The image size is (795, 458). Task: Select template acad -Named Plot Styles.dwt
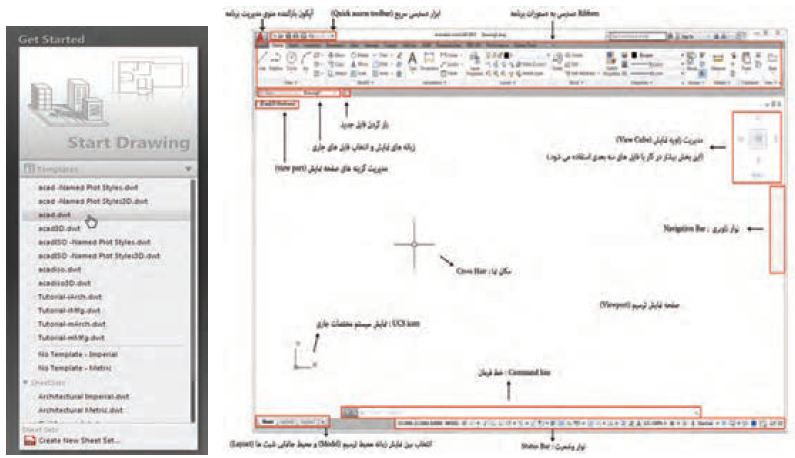pos(88,187)
